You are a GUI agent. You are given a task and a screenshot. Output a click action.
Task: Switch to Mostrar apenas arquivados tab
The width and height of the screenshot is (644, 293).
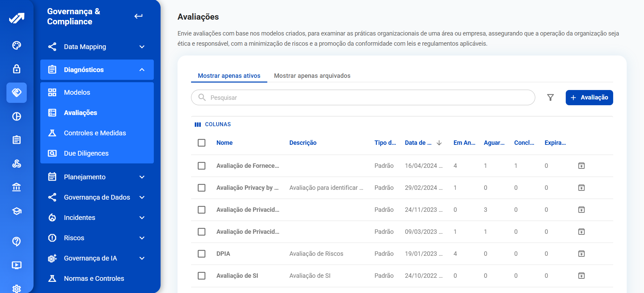(312, 76)
